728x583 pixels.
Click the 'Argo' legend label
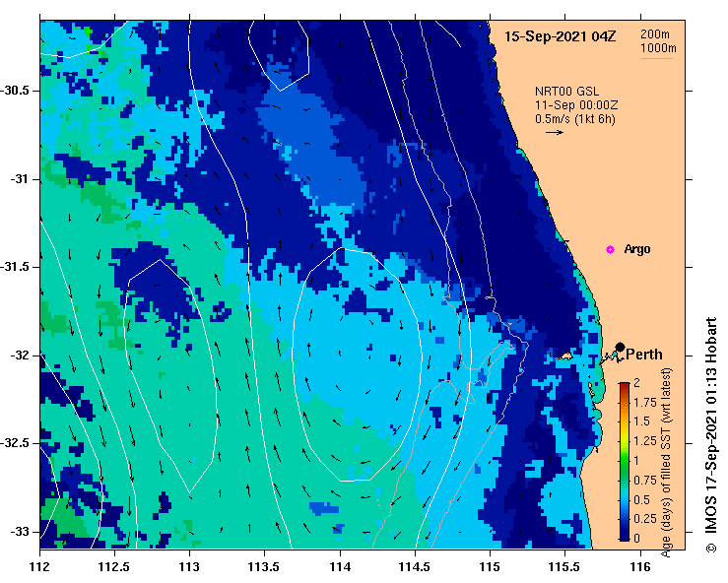pos(637,249)
